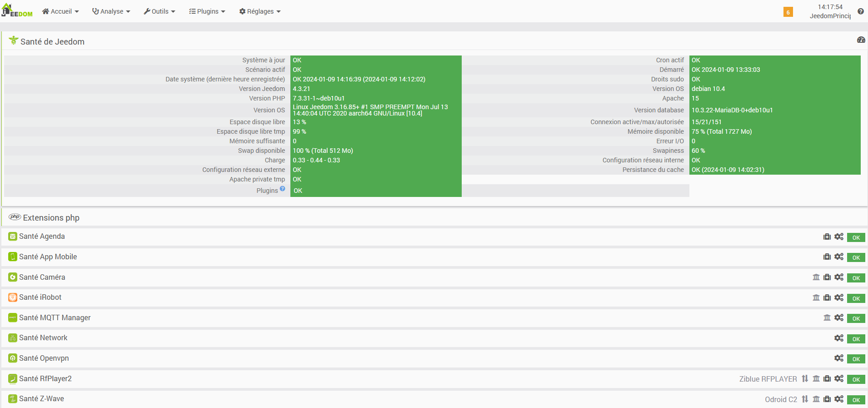Open the Accueil menu
The width and height of the screenshot is (868, 408).
[x=60, y=11]
